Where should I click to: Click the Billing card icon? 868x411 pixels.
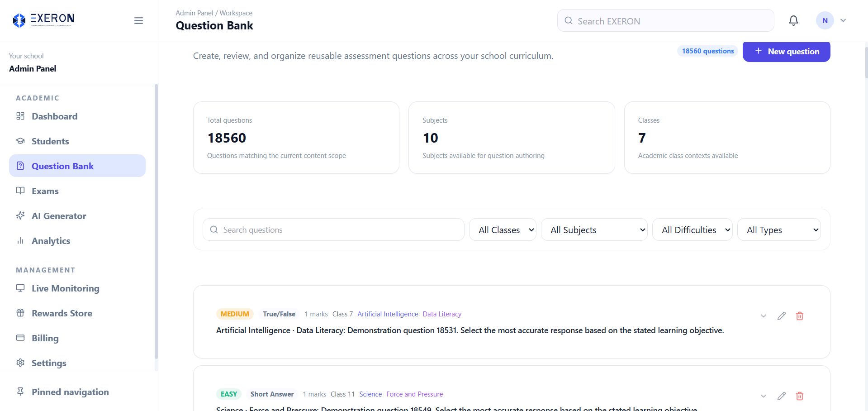tap(20, 338)
